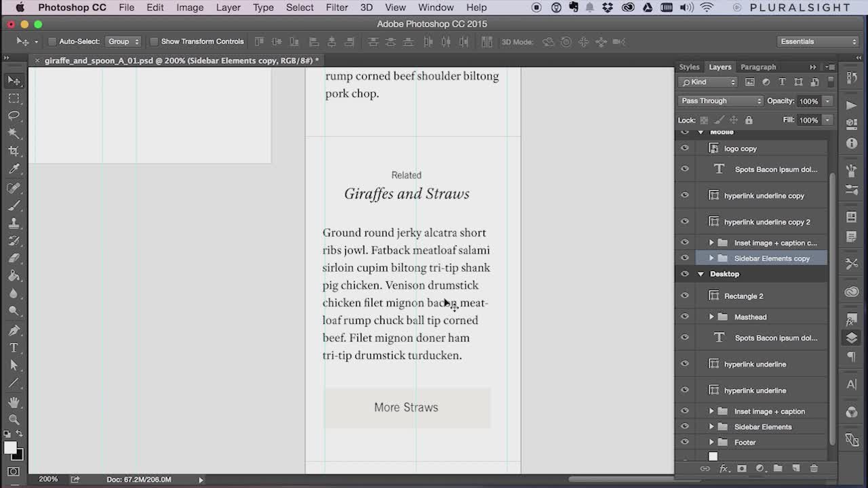This screenshot has width=868, height=488.
Task: Select the Brush tool
Action: 14,205
